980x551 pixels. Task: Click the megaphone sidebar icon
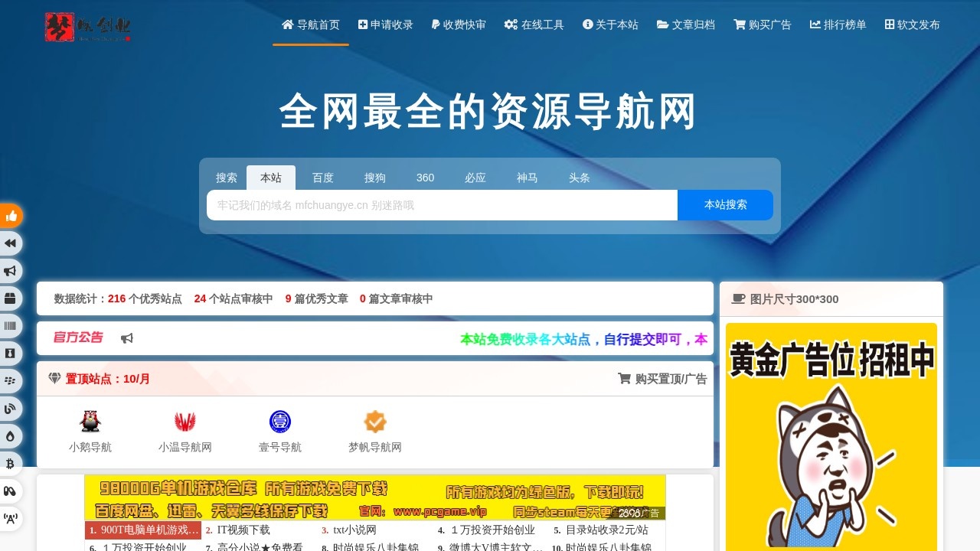tap(11, 271)
